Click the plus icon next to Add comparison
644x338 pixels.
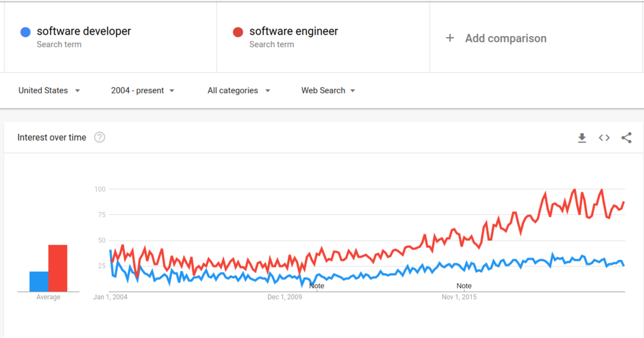pos(450,38)
